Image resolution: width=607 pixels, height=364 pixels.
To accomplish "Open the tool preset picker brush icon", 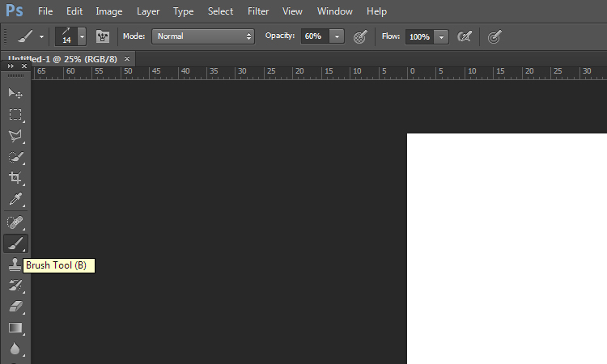I will click(x=25, y=36).
